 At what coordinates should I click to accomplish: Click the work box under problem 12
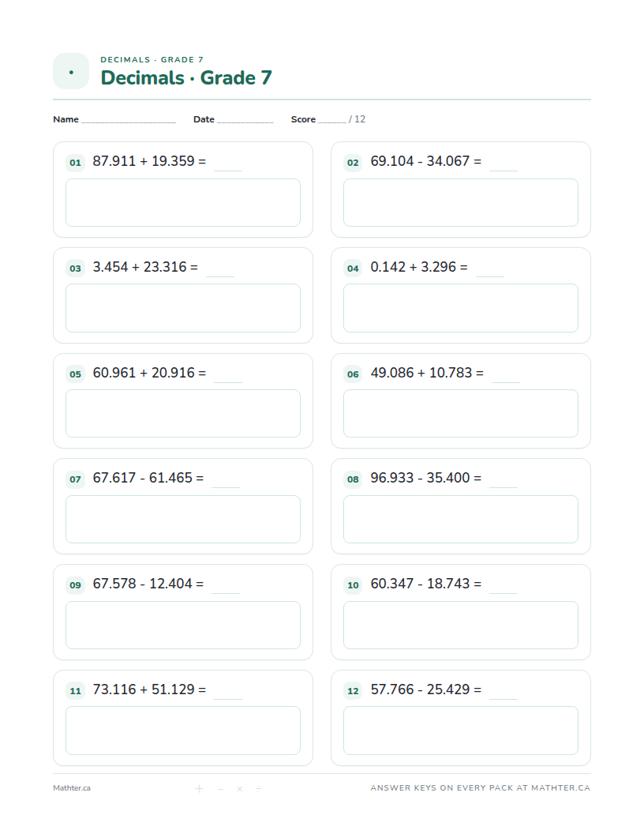461,731
